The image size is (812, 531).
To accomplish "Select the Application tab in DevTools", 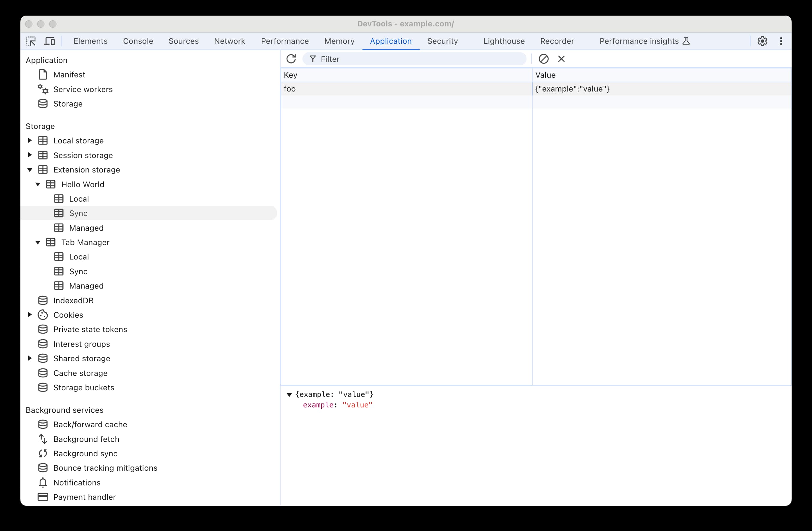I will (x=391, y=41).
